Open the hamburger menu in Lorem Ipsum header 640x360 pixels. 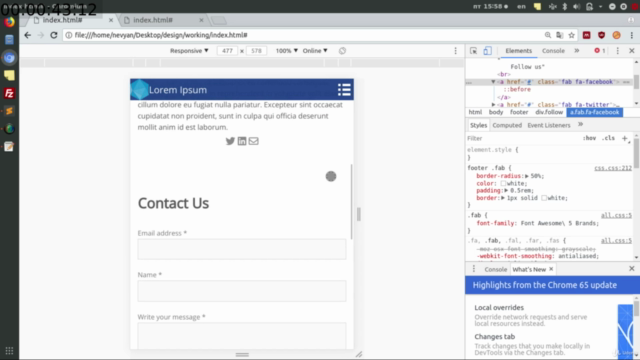tap(344, 89)
